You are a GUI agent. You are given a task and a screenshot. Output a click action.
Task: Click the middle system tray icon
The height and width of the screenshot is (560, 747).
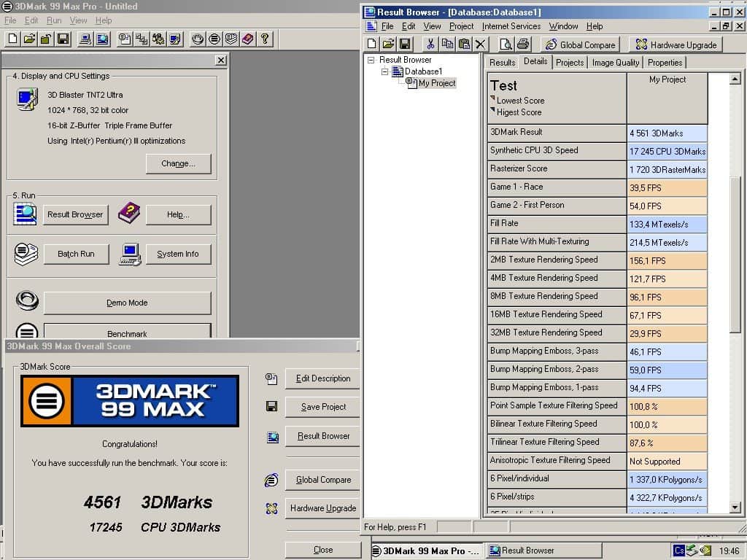pyautogui.click(x=692, y=551)
